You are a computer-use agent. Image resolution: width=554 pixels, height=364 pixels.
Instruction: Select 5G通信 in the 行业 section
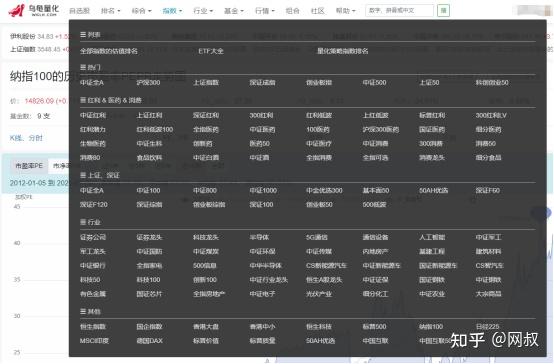(x=317, y=237)
